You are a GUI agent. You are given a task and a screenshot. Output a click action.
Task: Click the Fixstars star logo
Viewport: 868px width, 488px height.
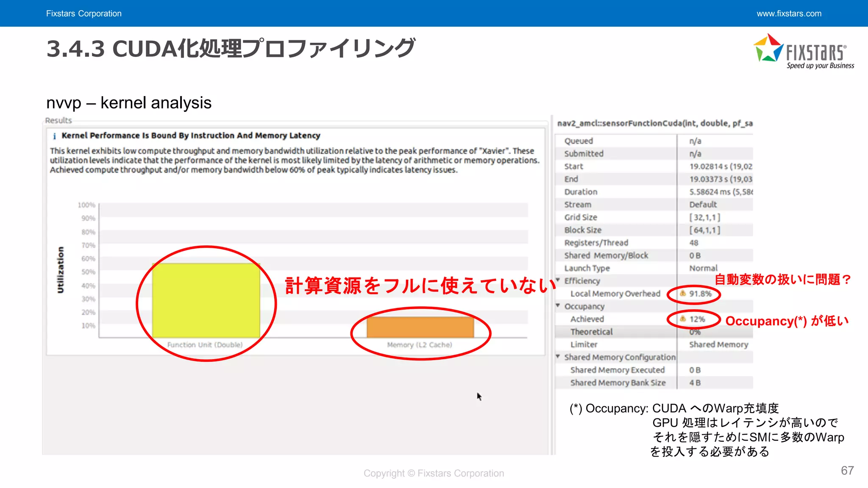pos(768,48)
